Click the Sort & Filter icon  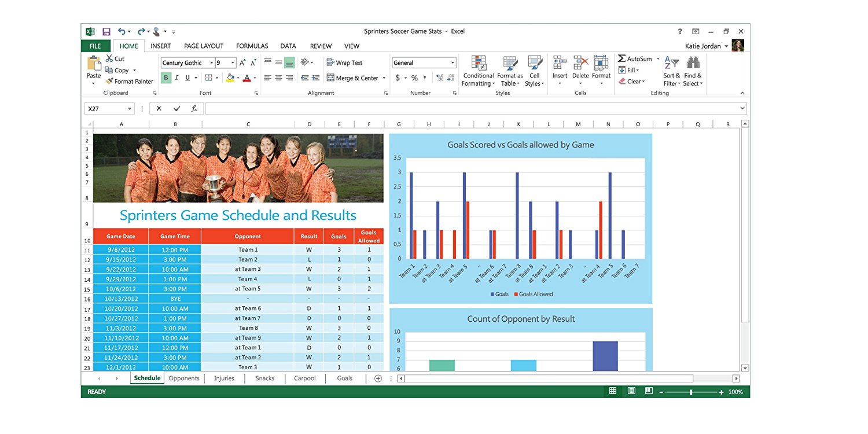click(671, 62)
